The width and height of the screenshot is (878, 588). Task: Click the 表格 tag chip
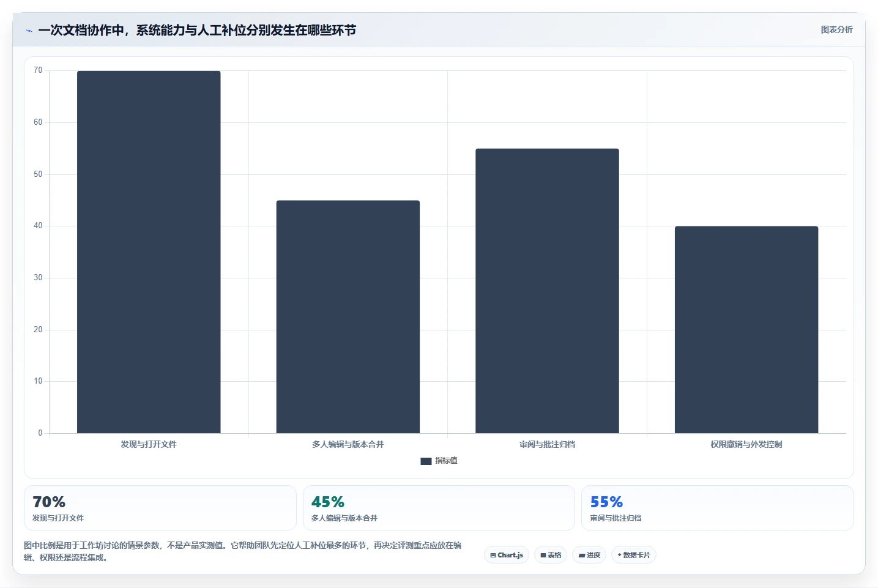(x=551, y=555)
